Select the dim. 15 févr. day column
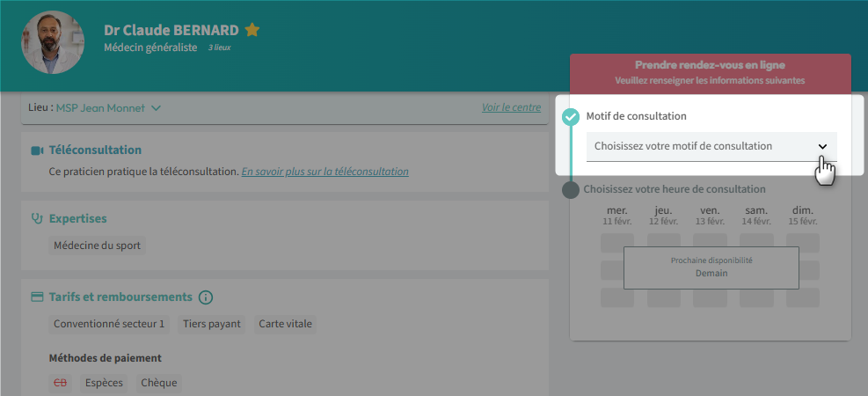This screenshot has width=868, height=396. pos(802,216)
